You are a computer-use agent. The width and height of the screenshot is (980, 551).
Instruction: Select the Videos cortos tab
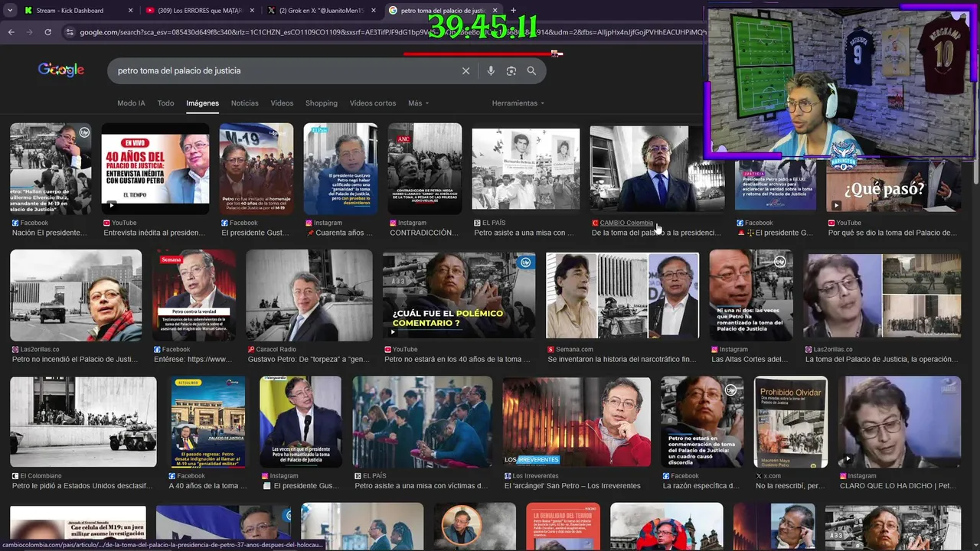pyautogui.click(x=373, y=103)
